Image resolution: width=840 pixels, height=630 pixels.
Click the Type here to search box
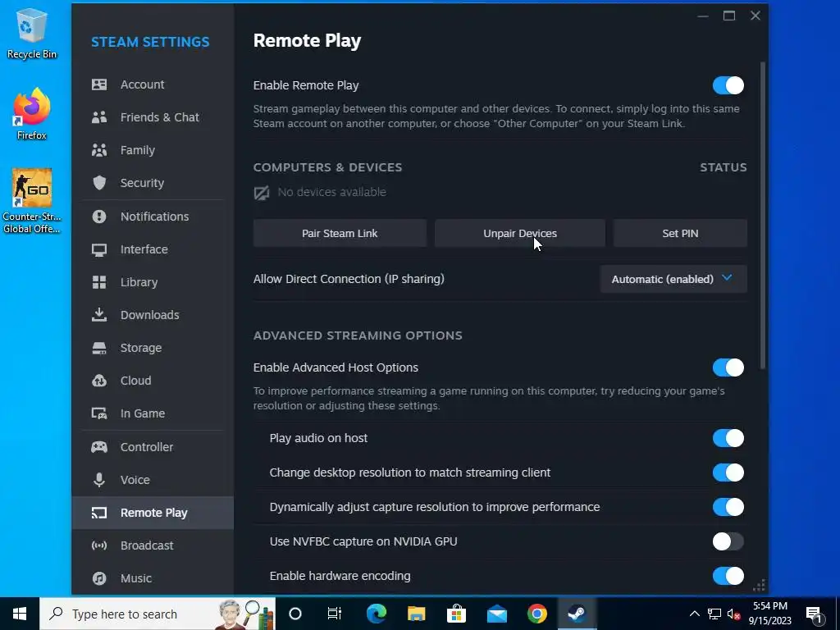[x=157, y=614]
